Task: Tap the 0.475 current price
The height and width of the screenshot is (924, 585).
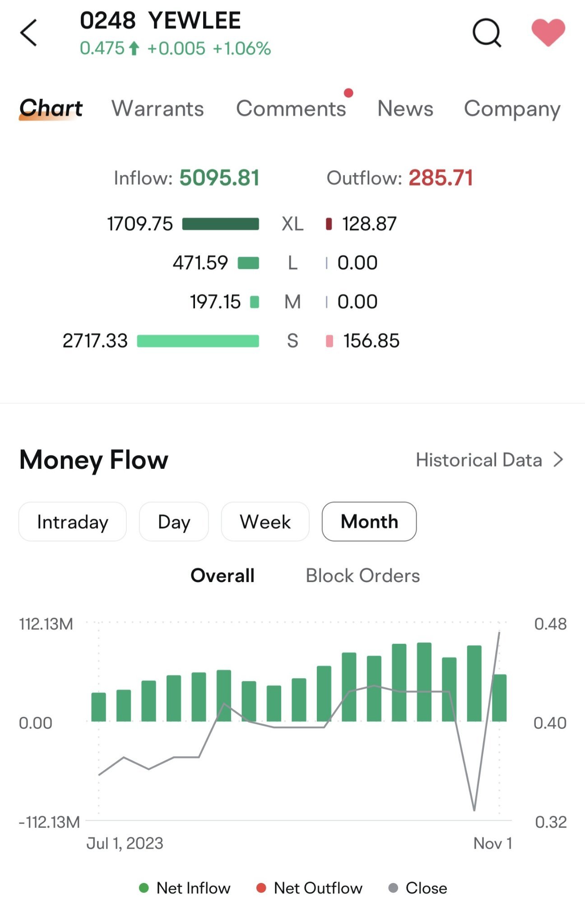Action: (x=102, y=49)
